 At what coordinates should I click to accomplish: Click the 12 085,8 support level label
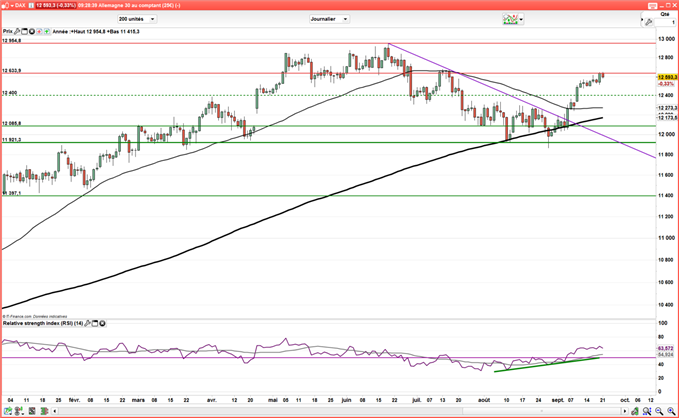click(12, 123)
